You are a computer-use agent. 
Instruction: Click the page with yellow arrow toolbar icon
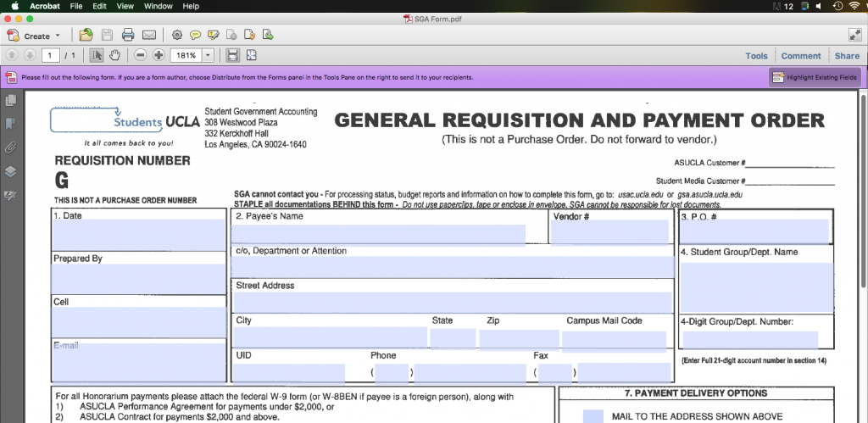click(x=250, y=36)
